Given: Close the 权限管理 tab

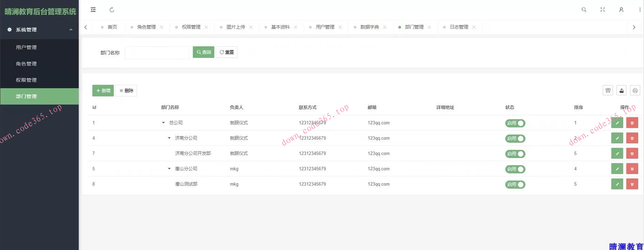Looking at the screenshot, I should pos(206,27).
